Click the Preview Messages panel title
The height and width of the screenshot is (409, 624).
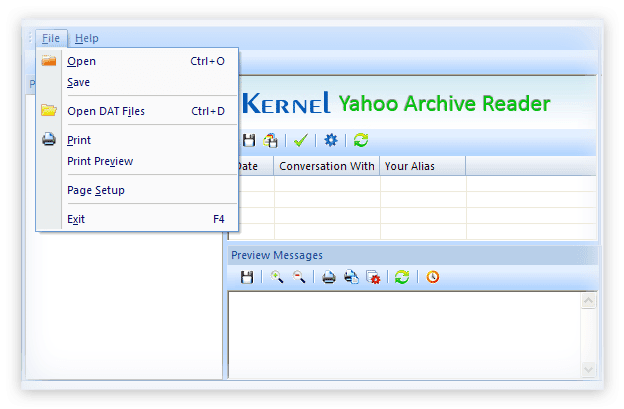(277, 255)
